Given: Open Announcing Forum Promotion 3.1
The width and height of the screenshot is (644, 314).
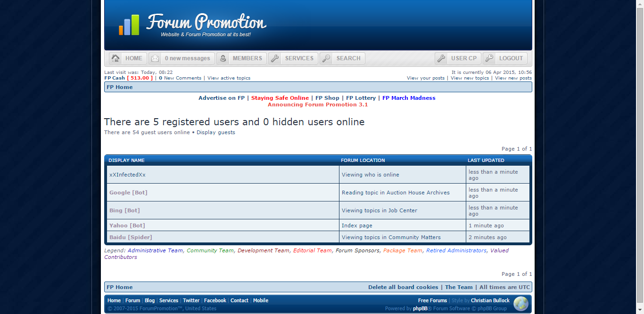Looking at the screenshot, I should [318, 105].
